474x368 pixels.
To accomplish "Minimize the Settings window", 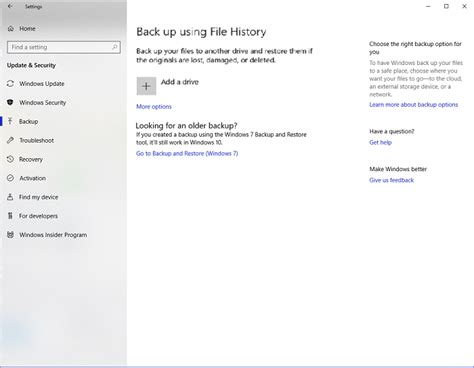I will tap(428, 6).
